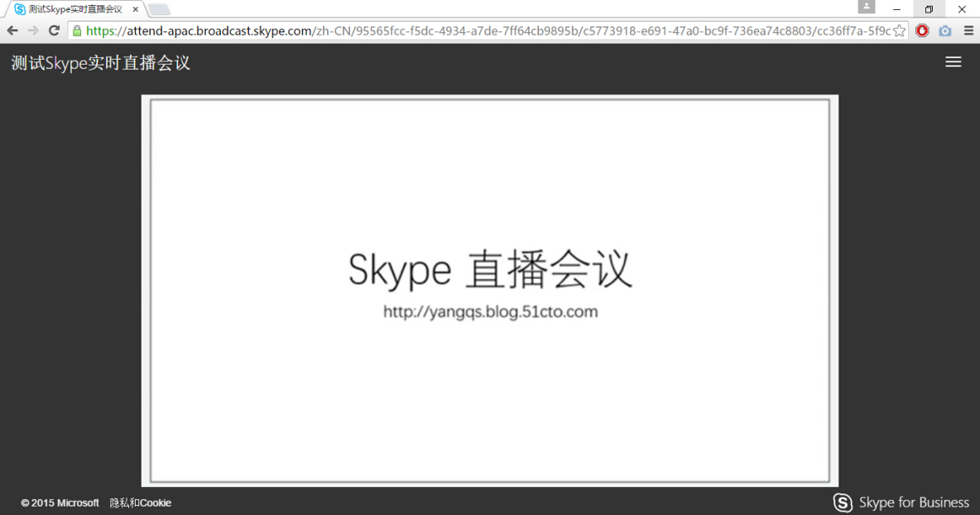Open the 隐私和Cookie link
The width and height of the screenshot is (980, 515).
click(x=141, y=503)
